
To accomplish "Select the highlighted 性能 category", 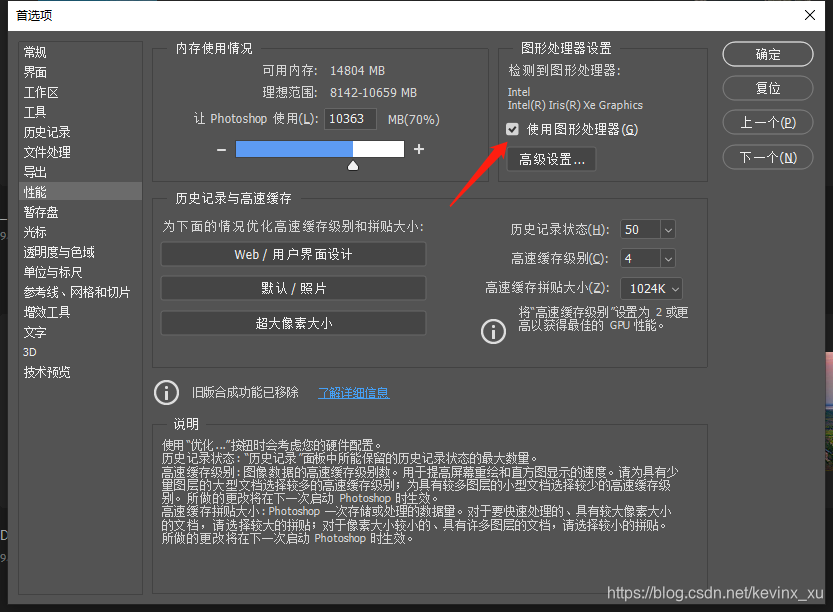I will point(80,192).
